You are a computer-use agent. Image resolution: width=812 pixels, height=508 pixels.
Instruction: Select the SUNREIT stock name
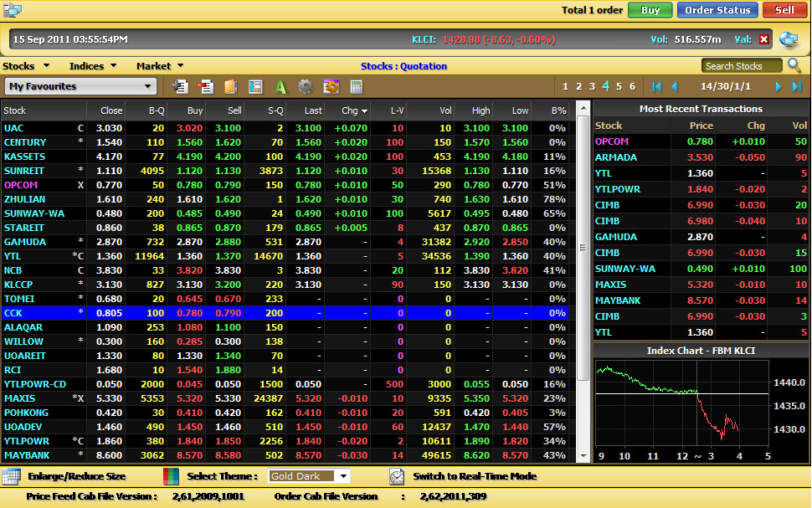[x=23, y=171]
